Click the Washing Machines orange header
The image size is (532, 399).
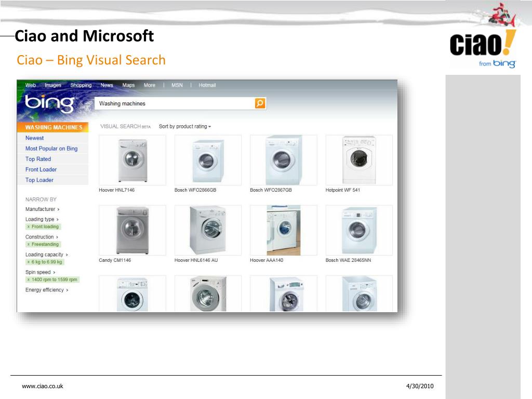tap(53, 127)
